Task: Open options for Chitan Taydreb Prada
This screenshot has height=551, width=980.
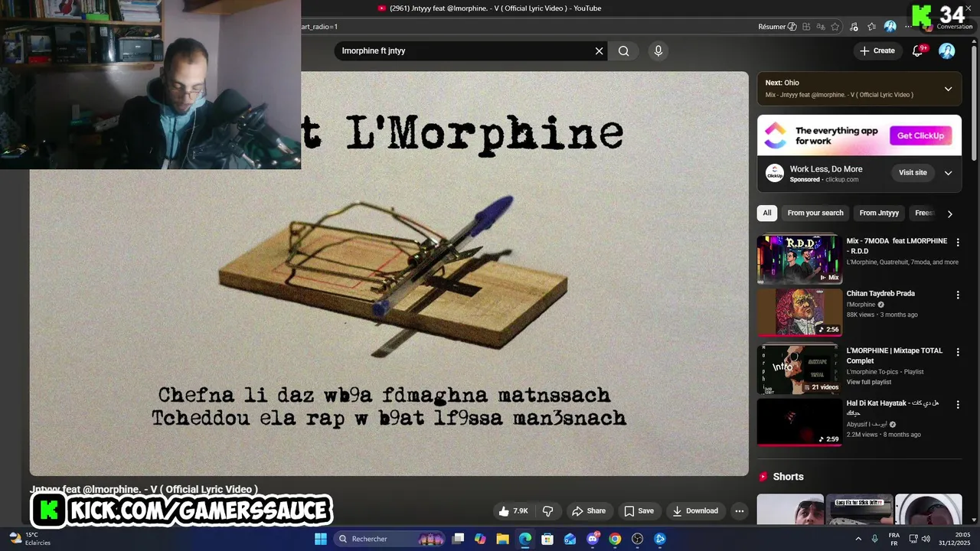Action: [957, 295]
